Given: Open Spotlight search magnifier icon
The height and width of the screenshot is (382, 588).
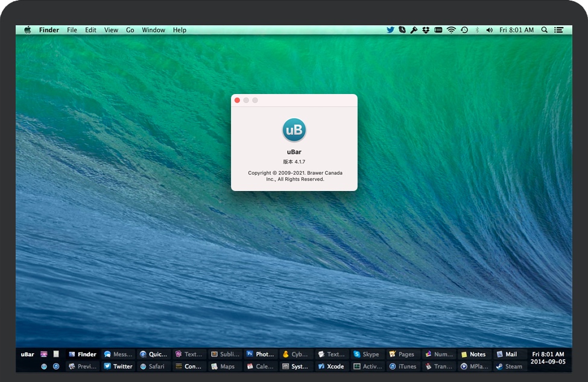Looking at the screenshot, I should click(x=545, y=30).
